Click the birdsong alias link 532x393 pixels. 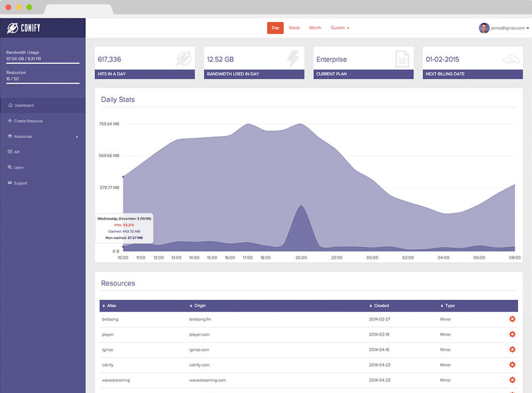(110, 319)
